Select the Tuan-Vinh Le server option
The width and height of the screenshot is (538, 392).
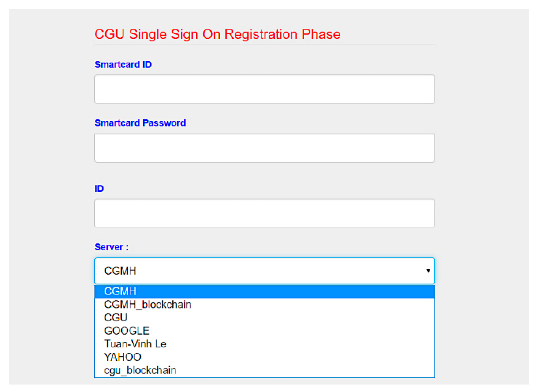click(x=135, y=344)
